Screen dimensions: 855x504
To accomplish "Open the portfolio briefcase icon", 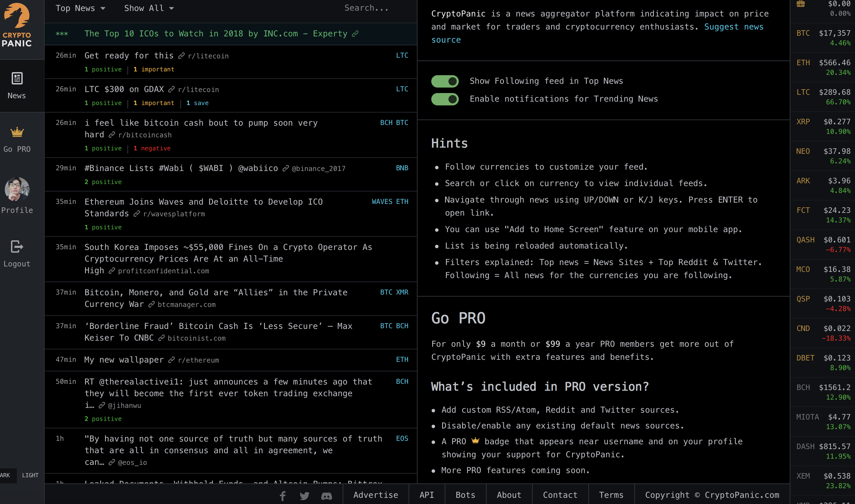I will [801, 4].
